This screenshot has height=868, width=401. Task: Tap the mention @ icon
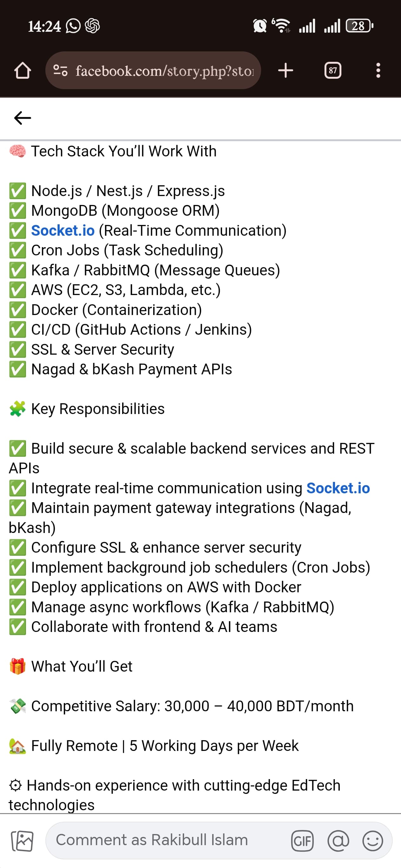coord(338,841)
